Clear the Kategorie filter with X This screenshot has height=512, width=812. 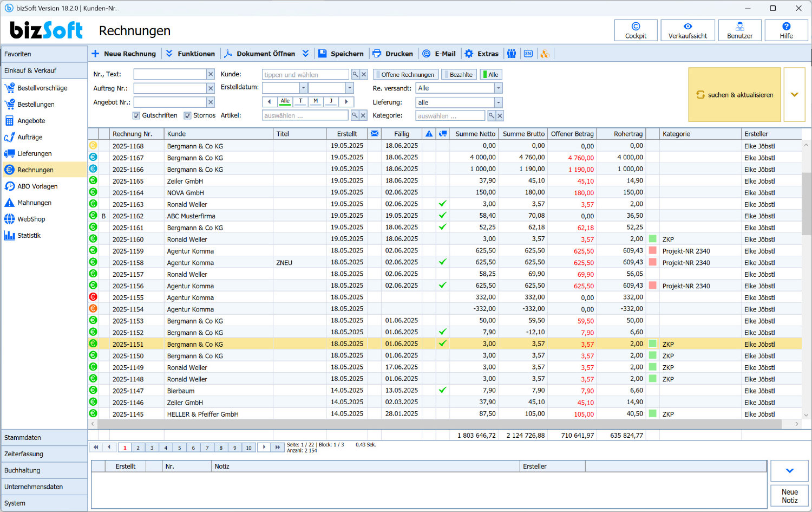click(500, 115)
